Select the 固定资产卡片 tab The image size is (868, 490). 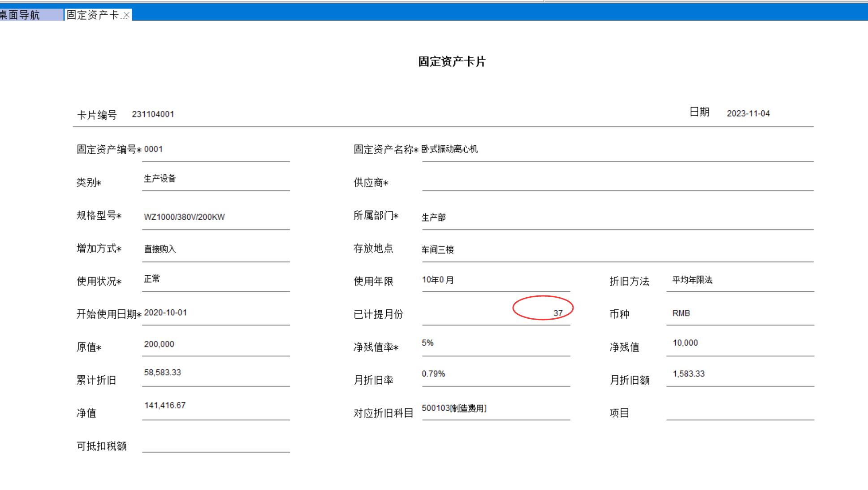pos(92,15)
